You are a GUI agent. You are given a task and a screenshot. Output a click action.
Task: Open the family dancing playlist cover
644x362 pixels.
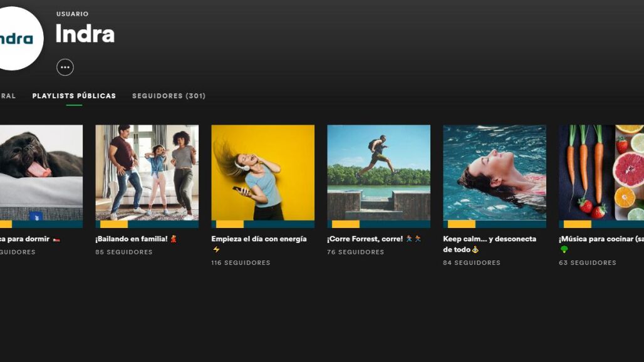click(147, 177)
